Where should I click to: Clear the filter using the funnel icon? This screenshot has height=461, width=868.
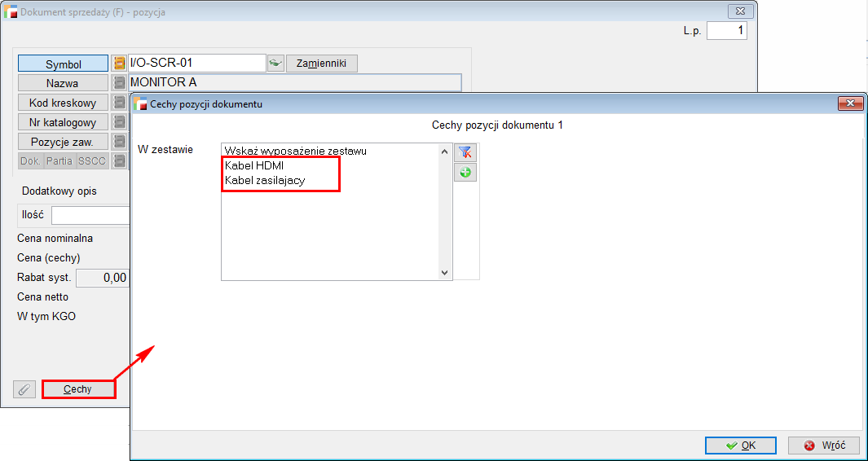465,153
